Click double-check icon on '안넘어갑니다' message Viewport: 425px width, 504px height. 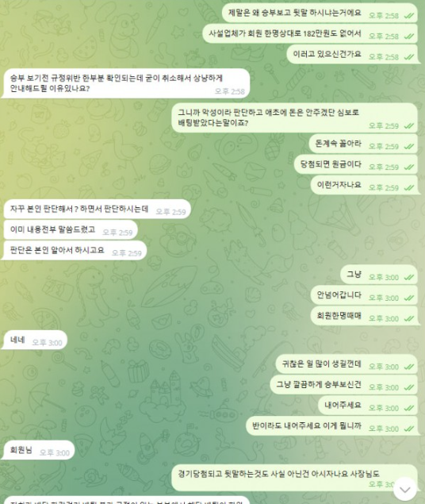point(408,298)
